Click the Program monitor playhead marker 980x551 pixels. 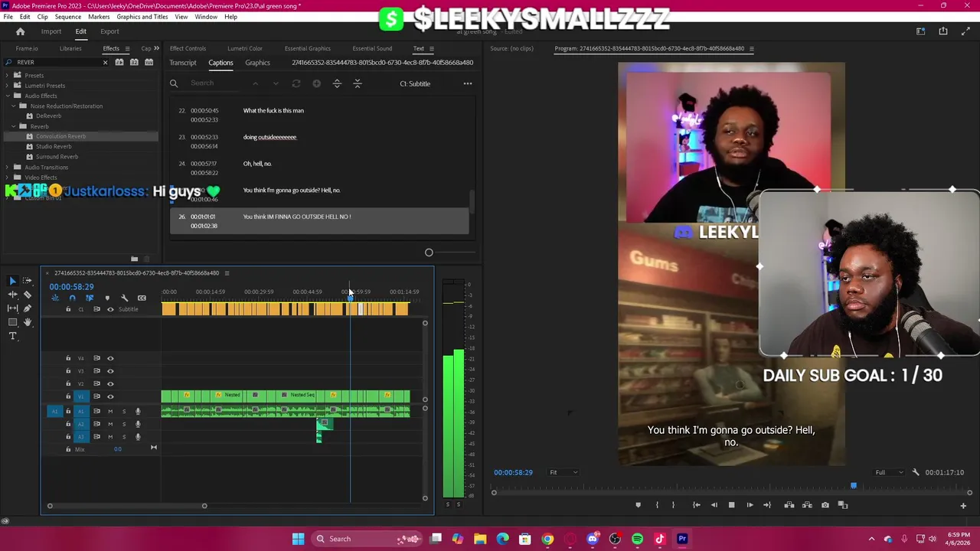pyautogui.click(x=854, y=485)
